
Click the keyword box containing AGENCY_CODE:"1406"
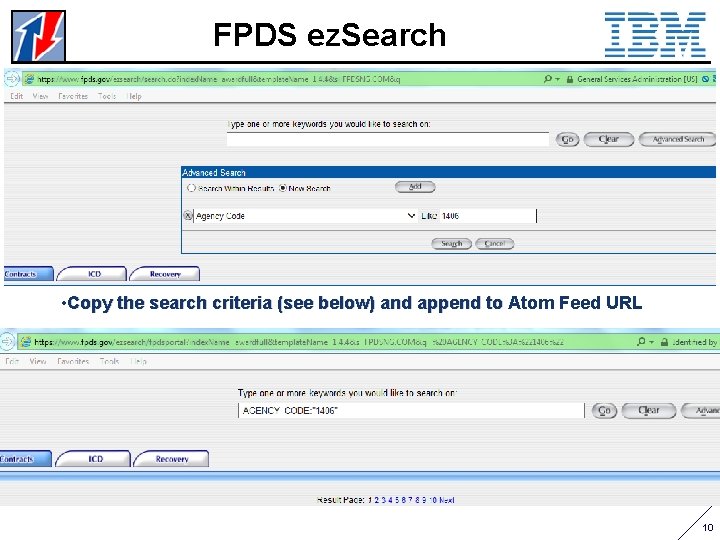(x=411, y=411)
